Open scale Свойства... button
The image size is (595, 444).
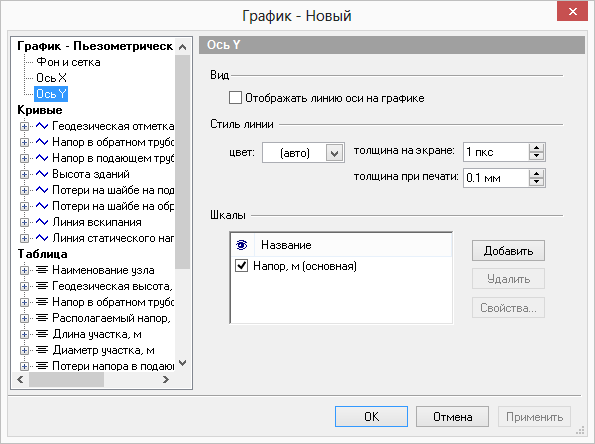click(508, 307)
